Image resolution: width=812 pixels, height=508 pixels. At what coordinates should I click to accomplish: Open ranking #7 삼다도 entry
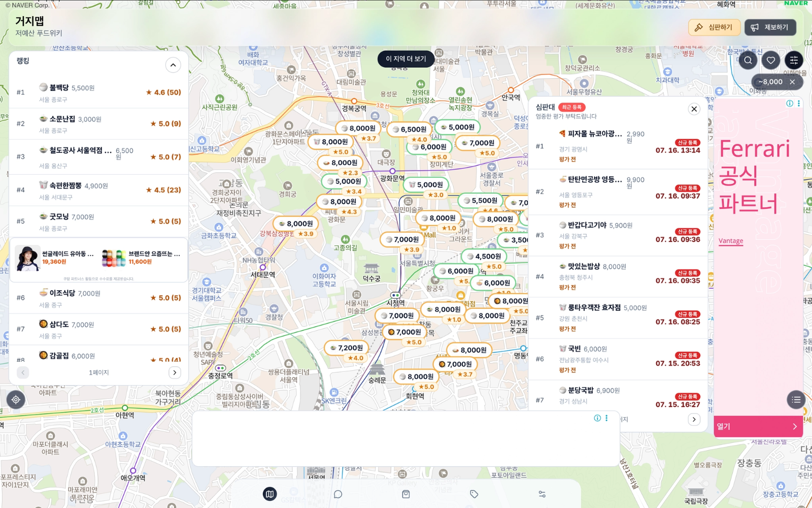(99, 329)
